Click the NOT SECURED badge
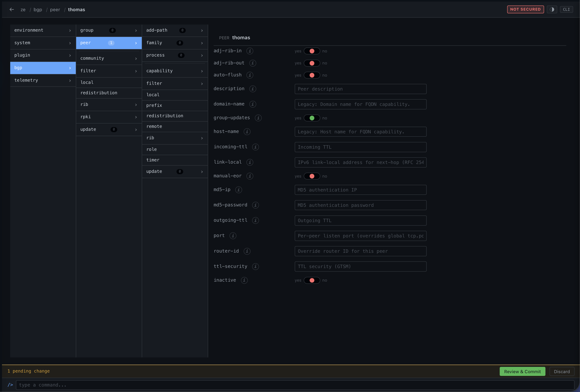The height and width of the screenshot is (392, 580). point(525,9)
